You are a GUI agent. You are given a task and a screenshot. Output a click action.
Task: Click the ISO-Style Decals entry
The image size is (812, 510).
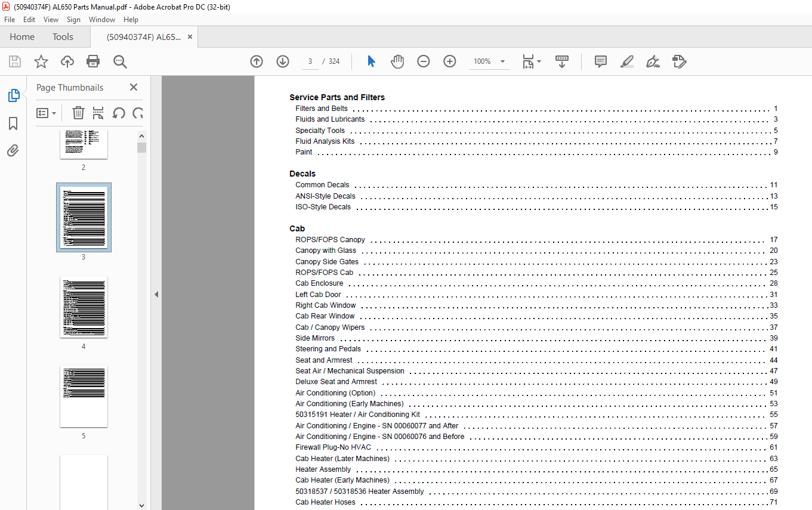(x=536, y=207)
